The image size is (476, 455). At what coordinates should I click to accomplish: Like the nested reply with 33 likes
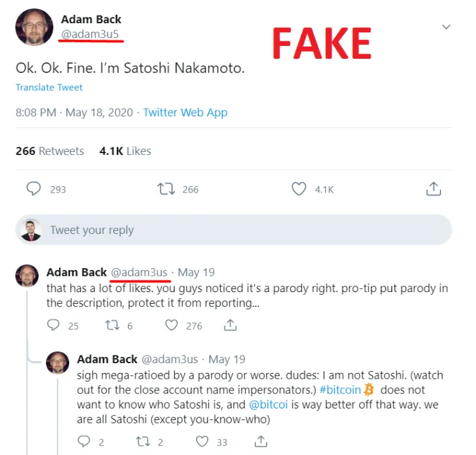coord(202,441)
